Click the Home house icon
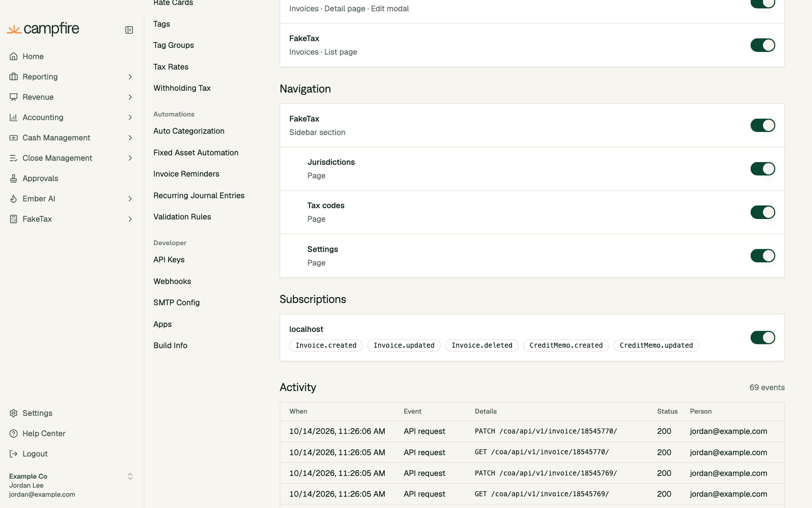This screenshot has width=812, height=508. 14,56
